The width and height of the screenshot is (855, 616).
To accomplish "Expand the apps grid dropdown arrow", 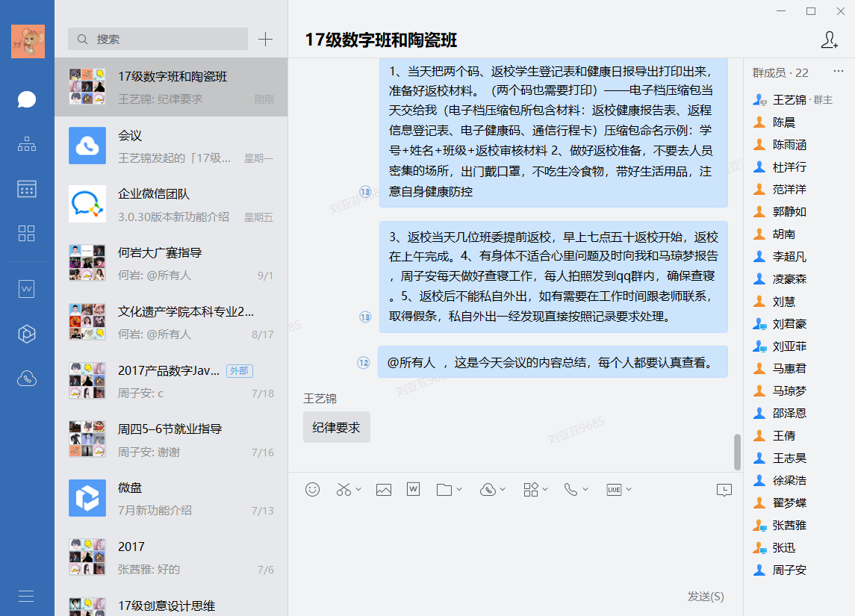I will tap(545, 490).
